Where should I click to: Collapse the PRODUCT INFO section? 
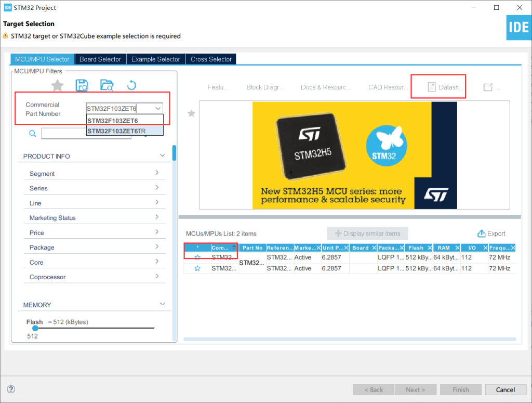[163, 156]
